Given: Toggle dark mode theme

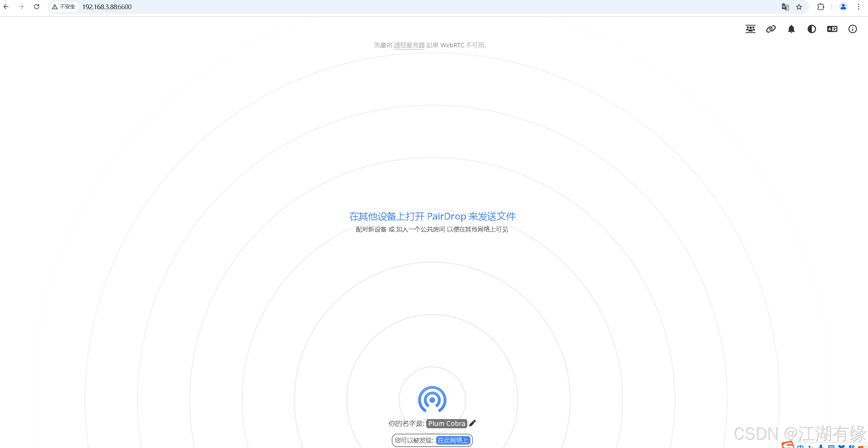Looking at the screenshot, I should (x=811, y=29).
